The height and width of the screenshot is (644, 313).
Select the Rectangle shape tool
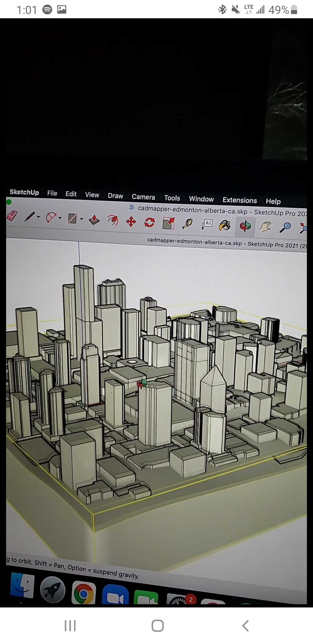[x=72, y=218]
